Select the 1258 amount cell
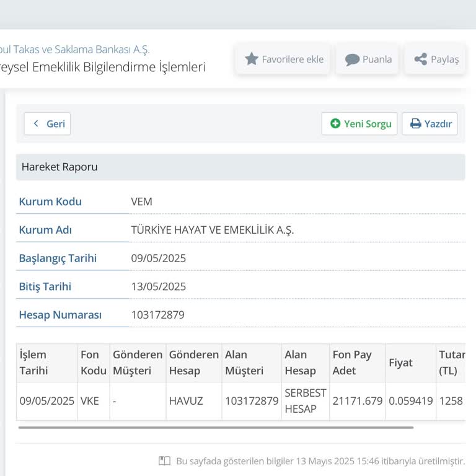This screenshot has height=476, width=476. (x=451, y=401)
